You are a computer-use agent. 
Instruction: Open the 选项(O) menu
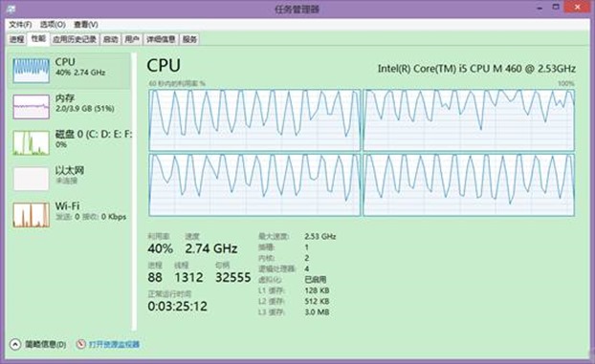coord(53,25)
